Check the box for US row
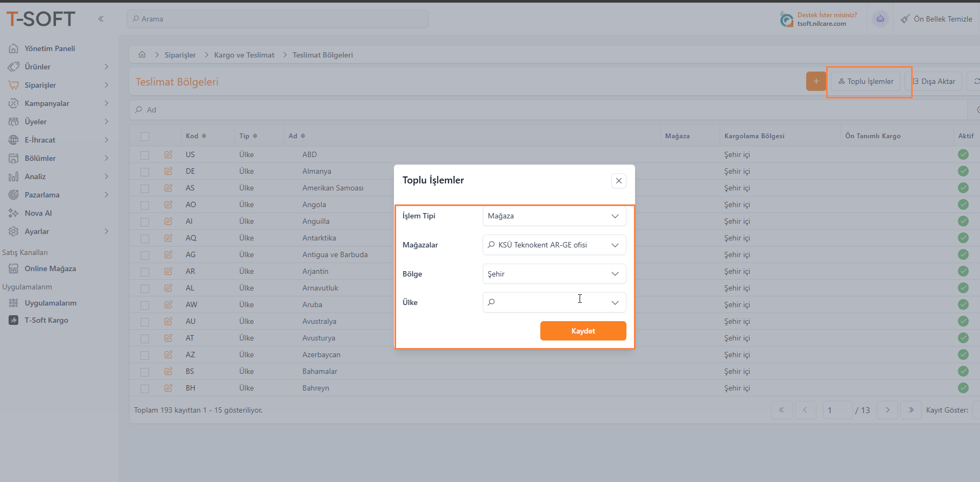Screen dimensions: 980x482 [145, 155]
